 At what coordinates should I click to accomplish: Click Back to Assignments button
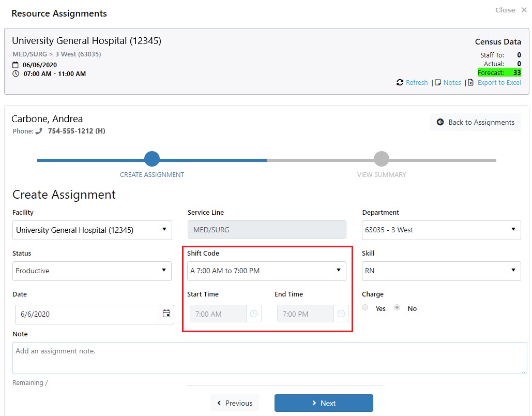[476, 122]
